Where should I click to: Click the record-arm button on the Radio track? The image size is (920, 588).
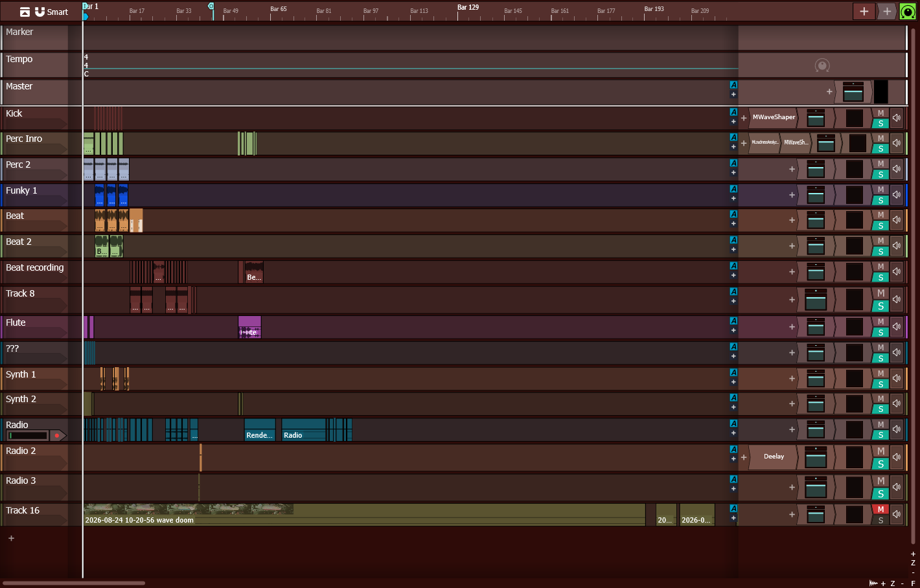point(58,435)
